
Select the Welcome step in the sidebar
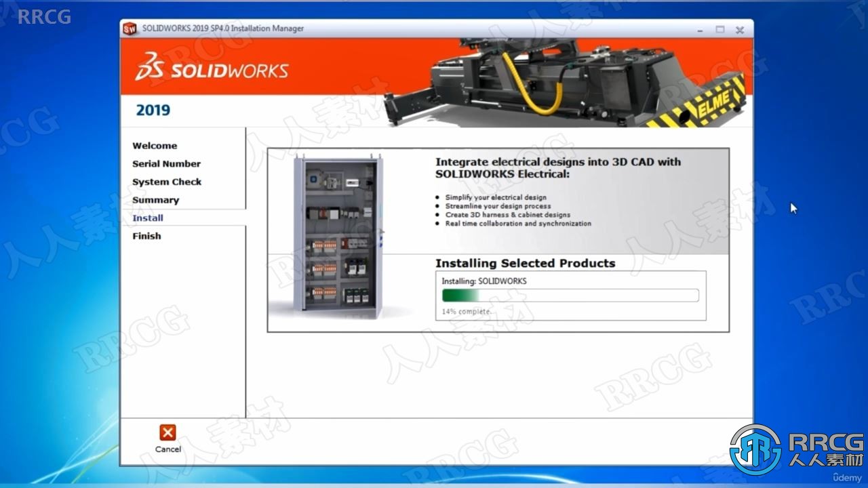155,146
